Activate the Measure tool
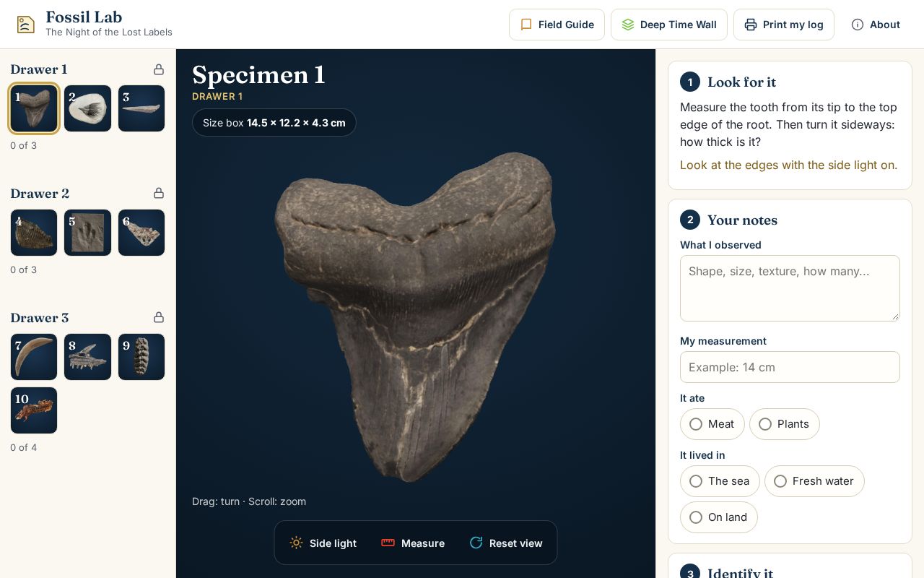The height and width of the screenshot is (578, 924). 413,543
